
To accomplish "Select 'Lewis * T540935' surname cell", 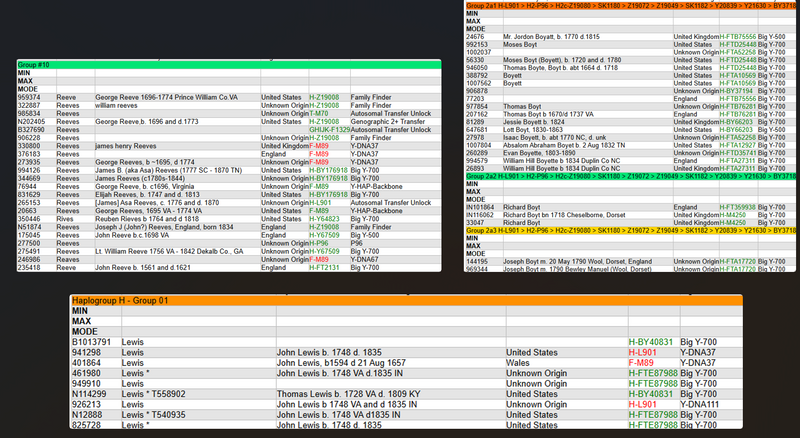I will pyautogui.click(x=154, y=415).
